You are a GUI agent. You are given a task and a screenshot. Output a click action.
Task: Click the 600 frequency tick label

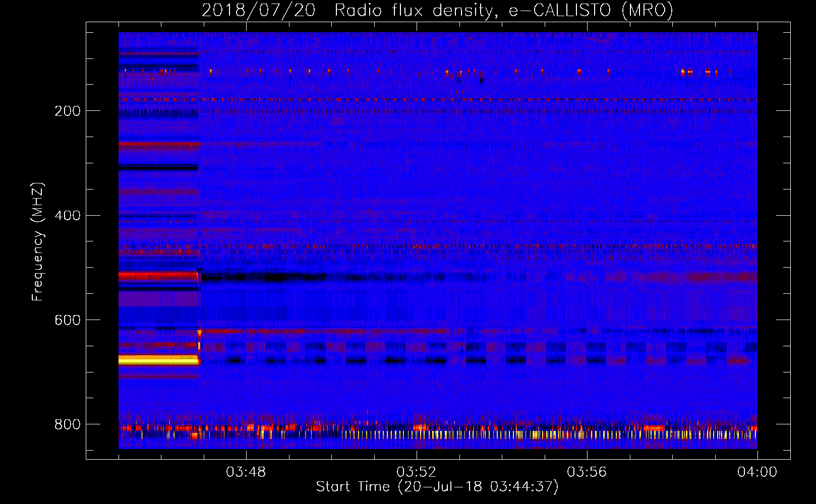click(68, 320)
